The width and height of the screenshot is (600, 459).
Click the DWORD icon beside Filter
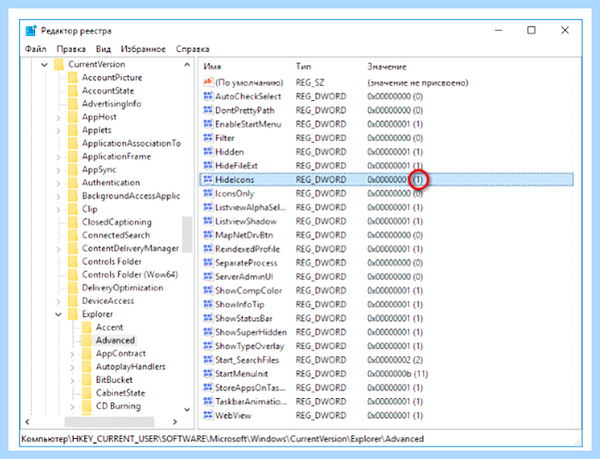[x=208, y=138]
